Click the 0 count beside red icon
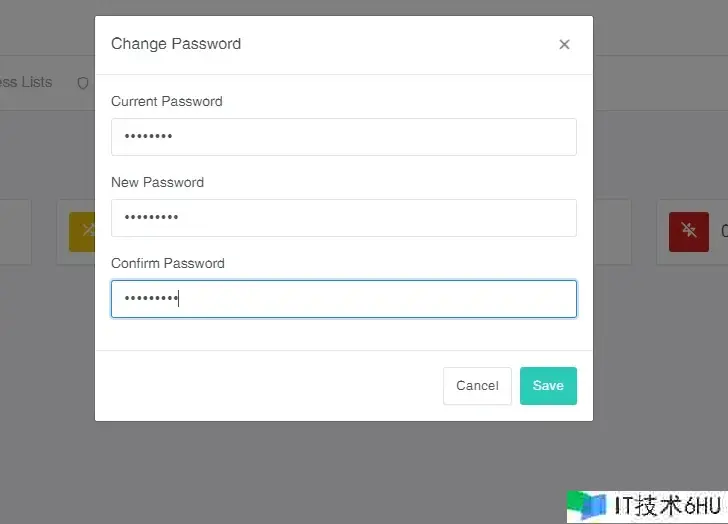 (x=723, y=231)
